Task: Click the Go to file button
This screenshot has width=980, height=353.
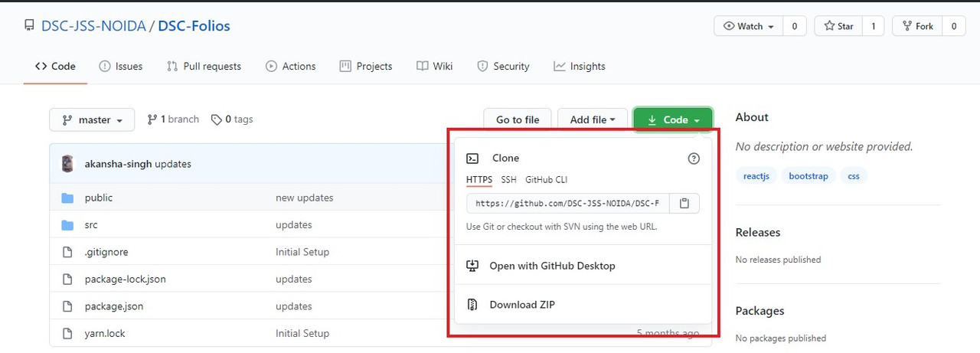Action: tap(518, 119)
